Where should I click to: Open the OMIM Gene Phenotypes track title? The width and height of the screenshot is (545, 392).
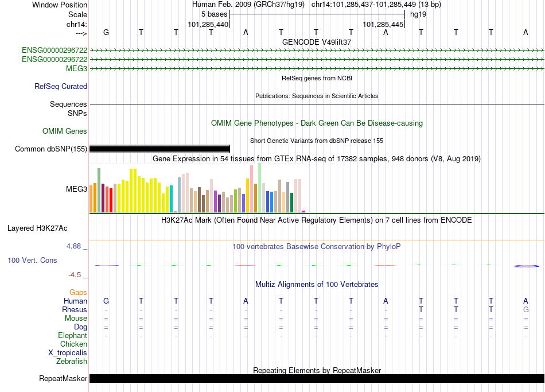coord(317,123)
